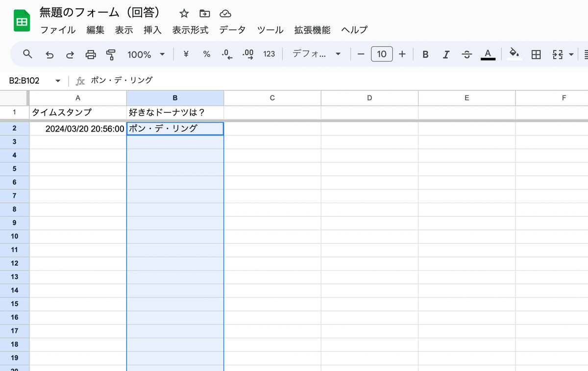Check the cloud save status icon

point(225,13)
